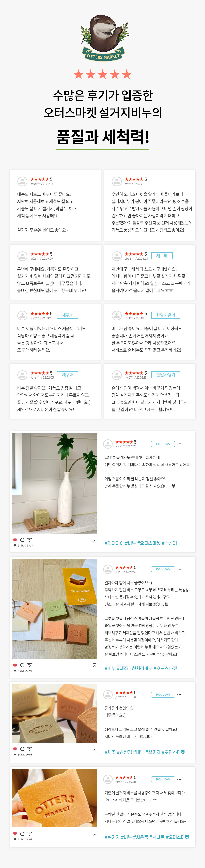The image size is (205, 868).
Task: Click the comment icon under the vase photo
Action: tap(22, 540)
